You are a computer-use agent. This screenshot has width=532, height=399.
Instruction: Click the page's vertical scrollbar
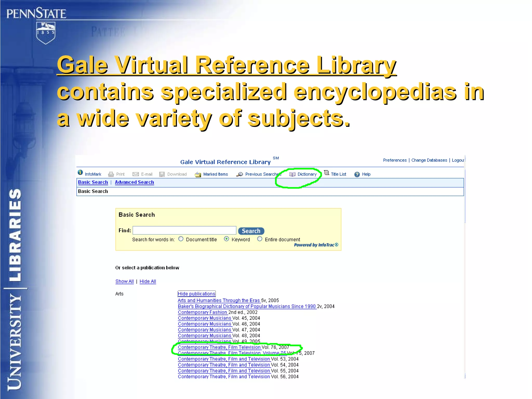click(x=465, y=267)
